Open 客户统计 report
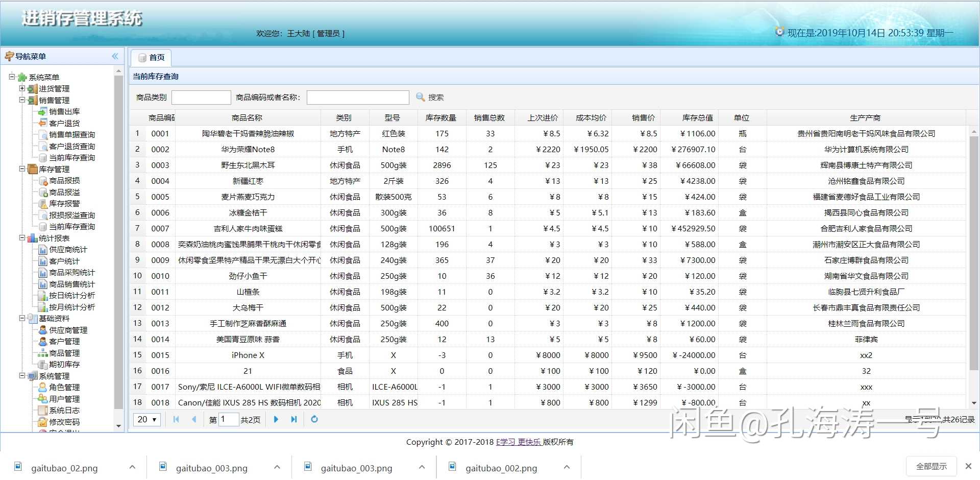This screenshot has width=980, height=480. point(64,261)
